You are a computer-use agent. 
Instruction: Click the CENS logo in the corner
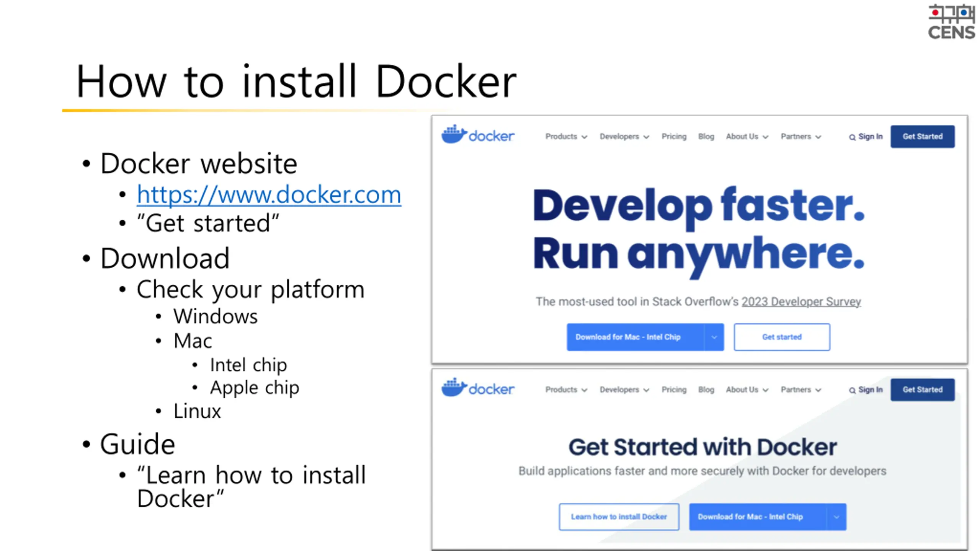tap(951, 22)
